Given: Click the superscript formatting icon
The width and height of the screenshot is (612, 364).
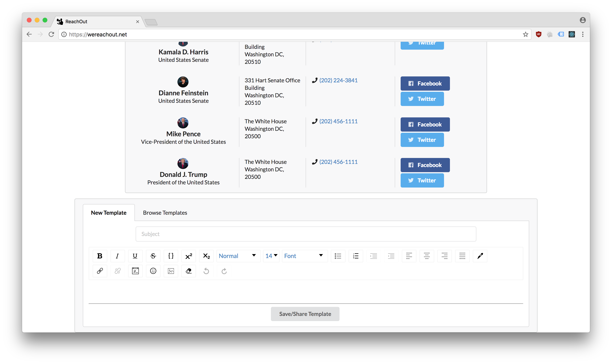Looking at the screenshot, I should [188, 256].
